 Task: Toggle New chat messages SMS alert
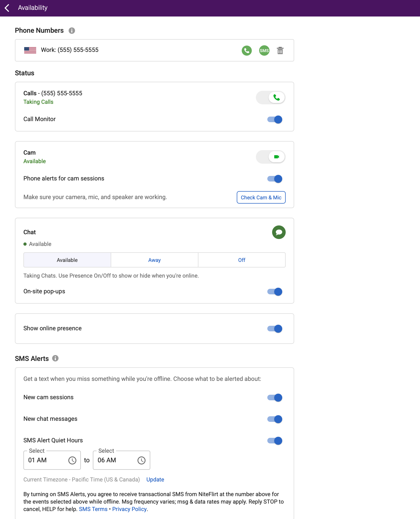[275, 419]
